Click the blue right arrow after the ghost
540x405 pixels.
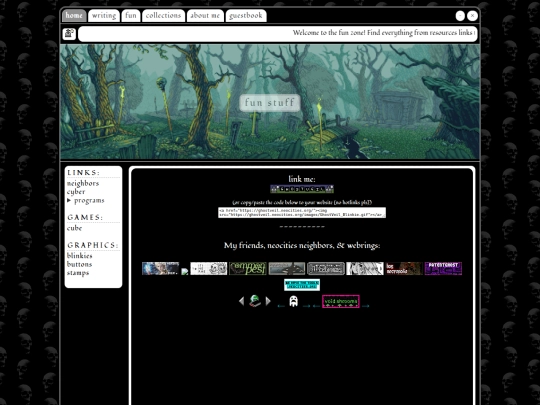(x=306, y=306)
